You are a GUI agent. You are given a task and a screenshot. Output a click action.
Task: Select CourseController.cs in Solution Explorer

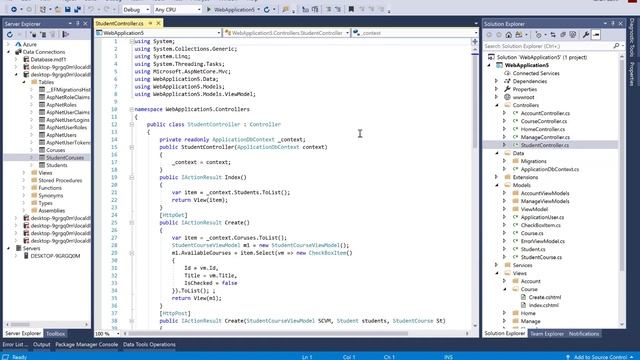(544, 121)
